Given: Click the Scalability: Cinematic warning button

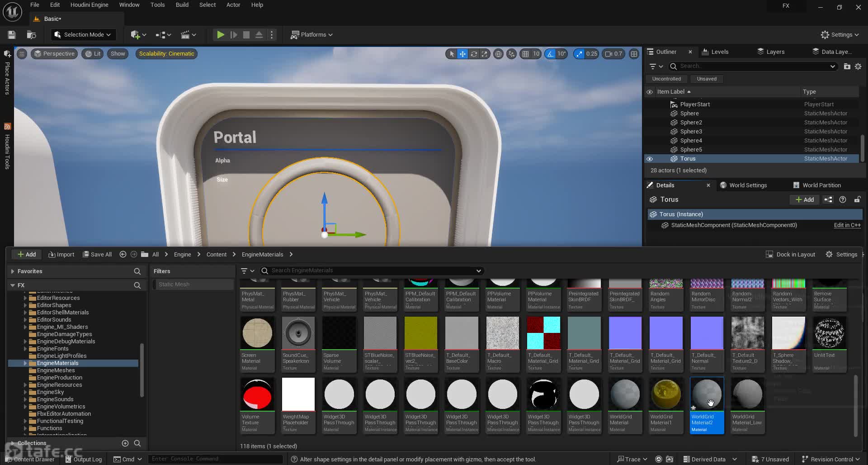Looking at the screenshot, I should [x=166, y=54].
